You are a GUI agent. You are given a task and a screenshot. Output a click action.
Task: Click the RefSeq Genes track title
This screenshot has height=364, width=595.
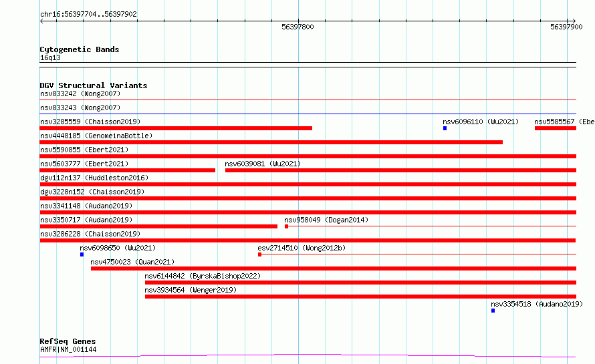[x=68, y=342]
